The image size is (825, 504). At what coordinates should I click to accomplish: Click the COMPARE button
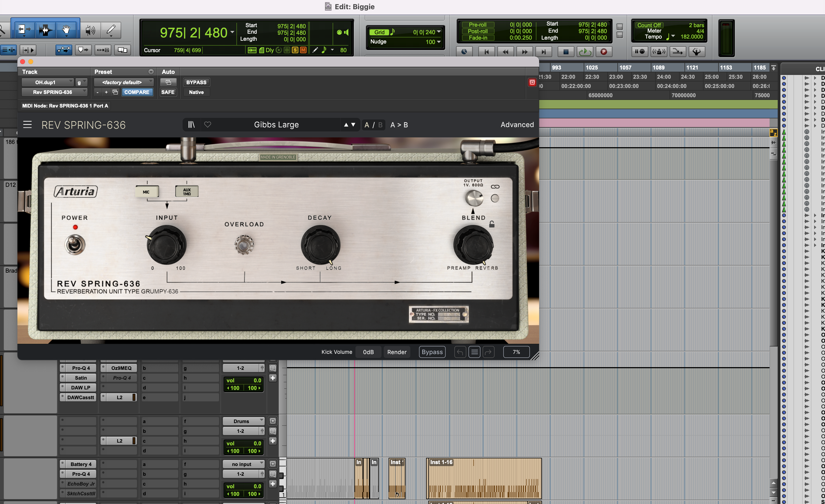(137, 92)
